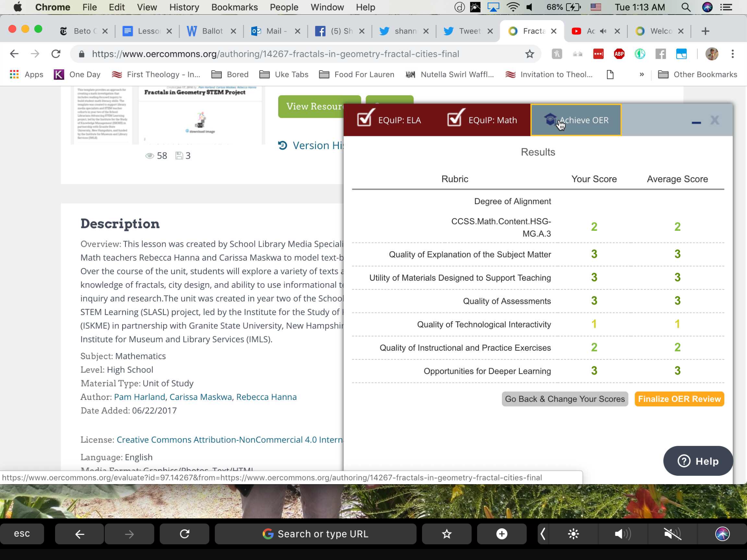Click Go Back & Change Your Scores
This screenshot has height=560, width=747.
click(x=565, y=399)
